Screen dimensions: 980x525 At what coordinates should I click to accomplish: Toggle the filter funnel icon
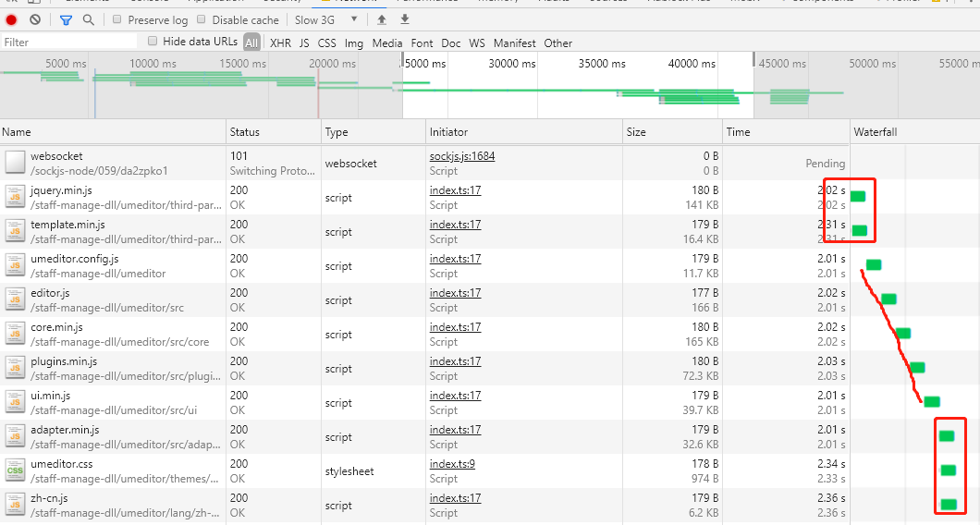(x=66, y=20)
